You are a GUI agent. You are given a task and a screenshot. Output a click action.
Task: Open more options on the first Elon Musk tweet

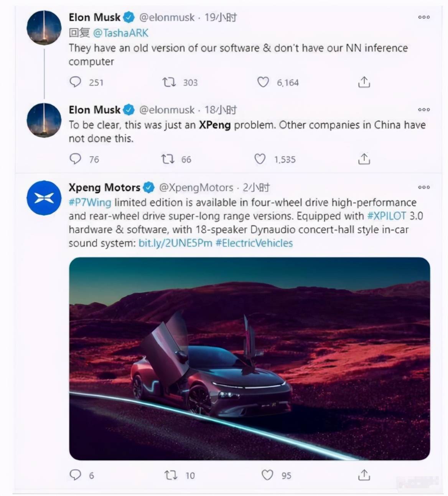(424, 17)
